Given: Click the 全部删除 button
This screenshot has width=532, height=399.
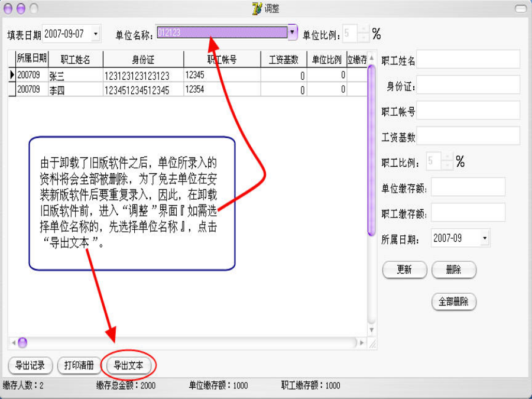Looking at the screenshot, I should click(x=453, y=301).
